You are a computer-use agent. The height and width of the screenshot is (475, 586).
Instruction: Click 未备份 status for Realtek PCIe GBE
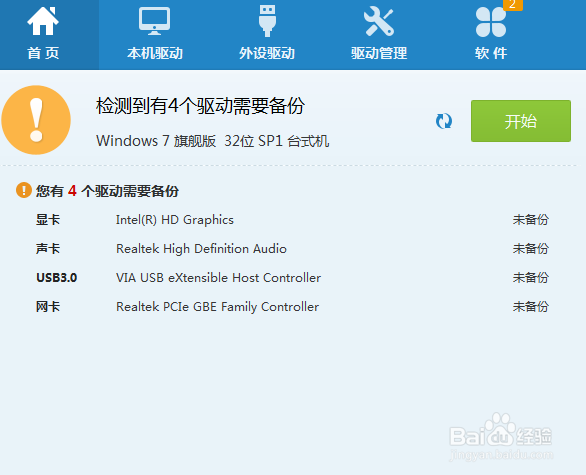pos(531,307)
